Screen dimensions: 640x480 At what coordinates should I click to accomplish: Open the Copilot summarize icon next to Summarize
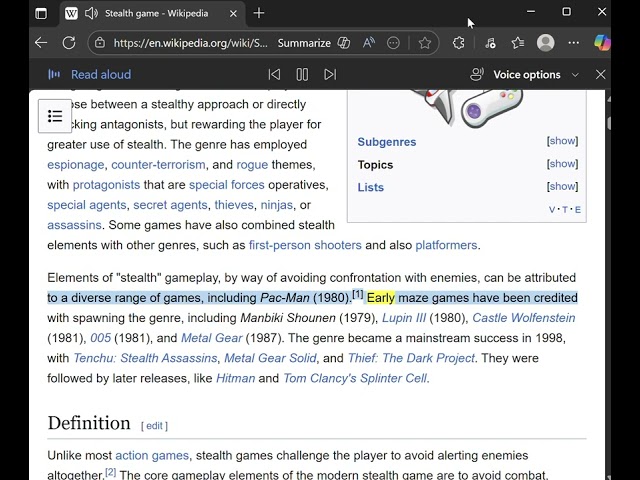point(344,43)
